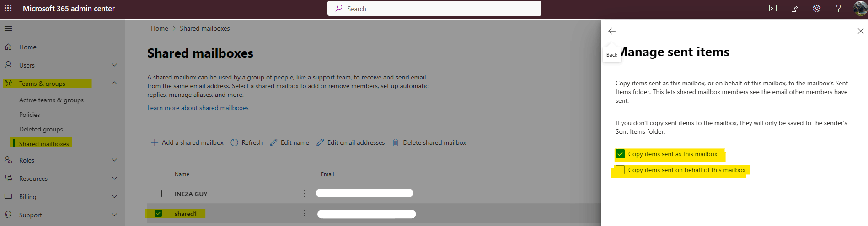Screen dimensions: 868x226
Task: Click Microsoft 365 admin center title
Action: [69, 8]
